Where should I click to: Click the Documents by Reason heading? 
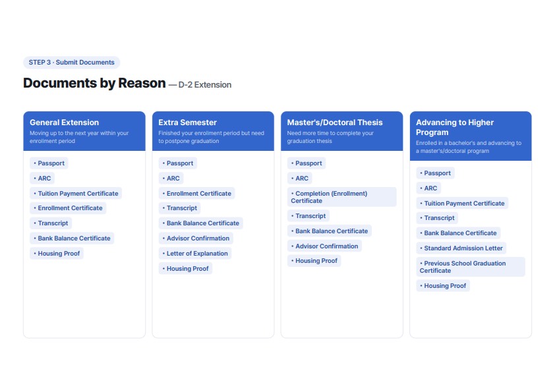(94, 83)
